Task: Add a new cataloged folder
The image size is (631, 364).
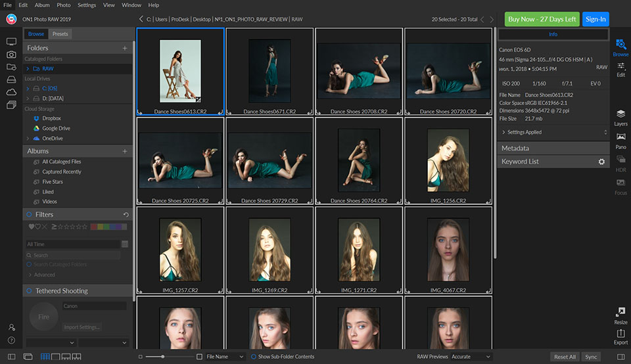Action: [x=125, y=48]
